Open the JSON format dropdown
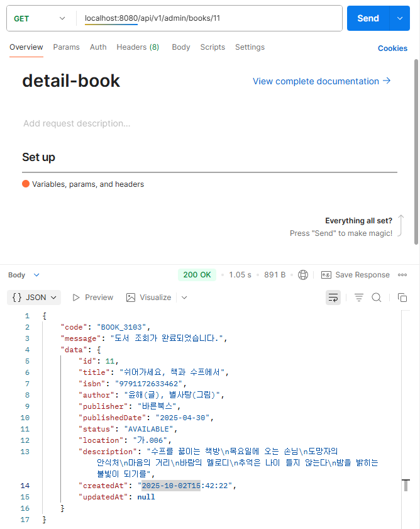The width and height of the screenshot is (420, 529). pyautogui.click(x=34, y=298)
